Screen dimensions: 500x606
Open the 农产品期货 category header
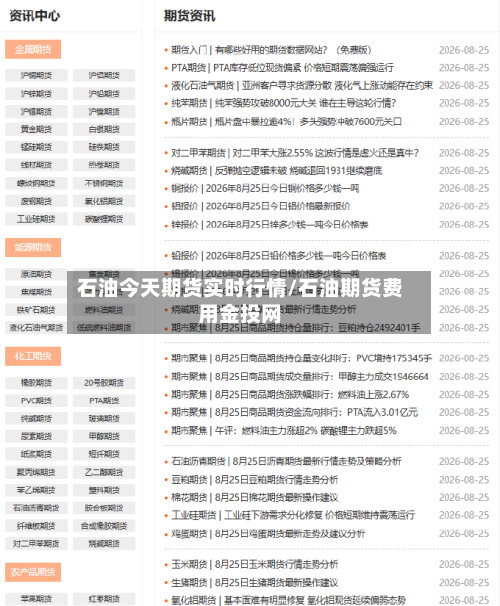[x=33, y=572]
